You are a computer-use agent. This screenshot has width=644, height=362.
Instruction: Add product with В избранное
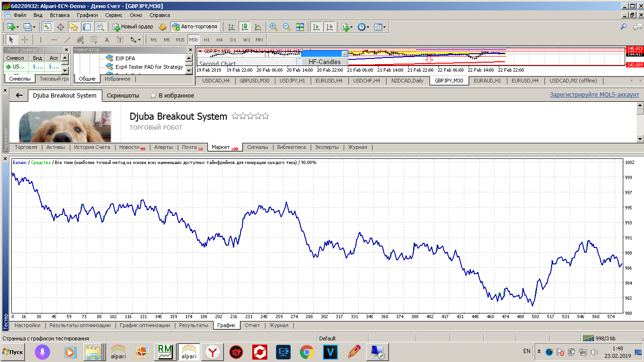pyautogui.click(x=172, y=95)
